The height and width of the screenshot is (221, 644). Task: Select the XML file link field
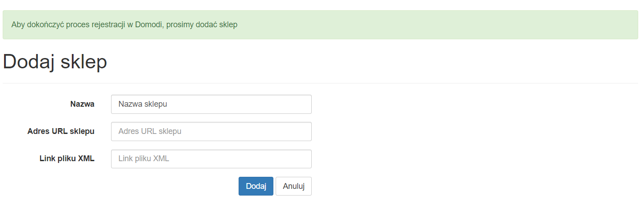[x=211, y=159]
